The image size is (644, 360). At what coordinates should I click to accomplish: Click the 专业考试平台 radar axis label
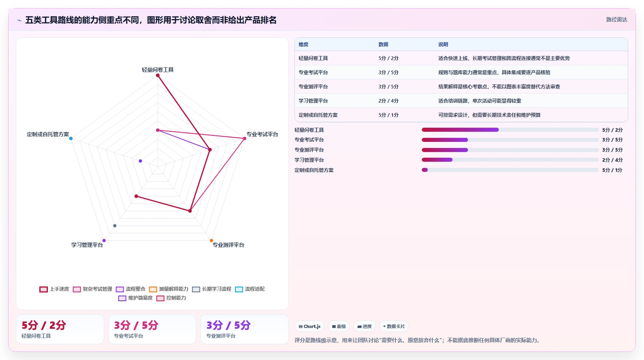262,134
